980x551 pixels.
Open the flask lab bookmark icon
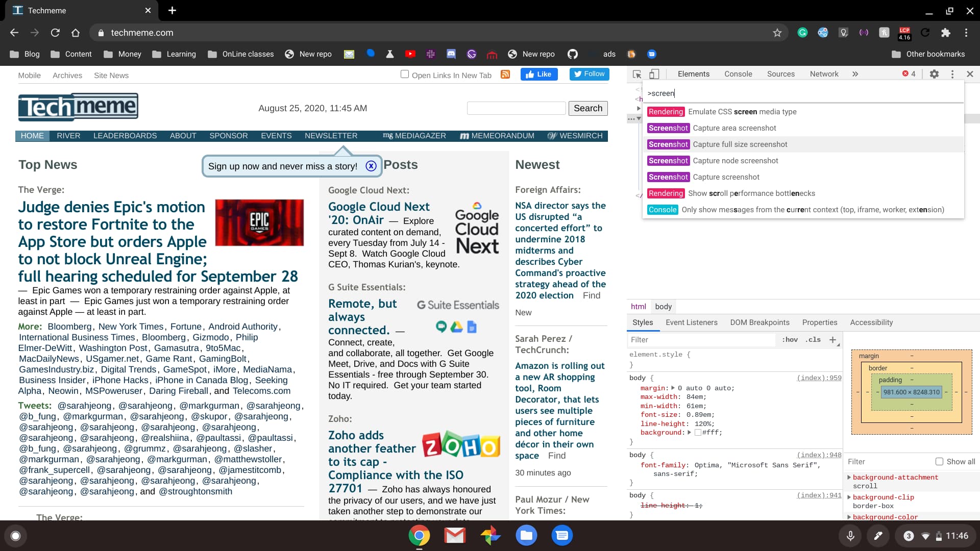coord(390,54)
